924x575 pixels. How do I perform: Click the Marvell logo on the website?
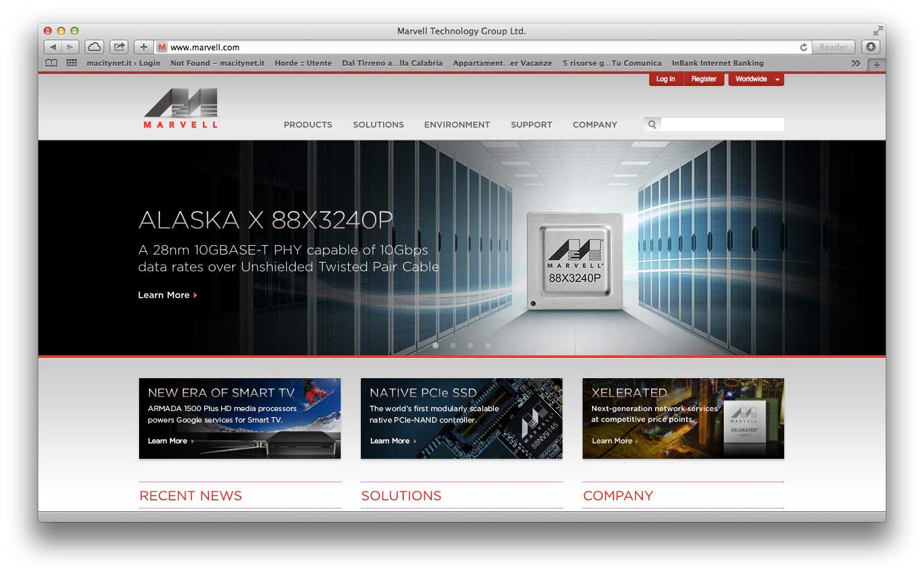coord(181,107)
